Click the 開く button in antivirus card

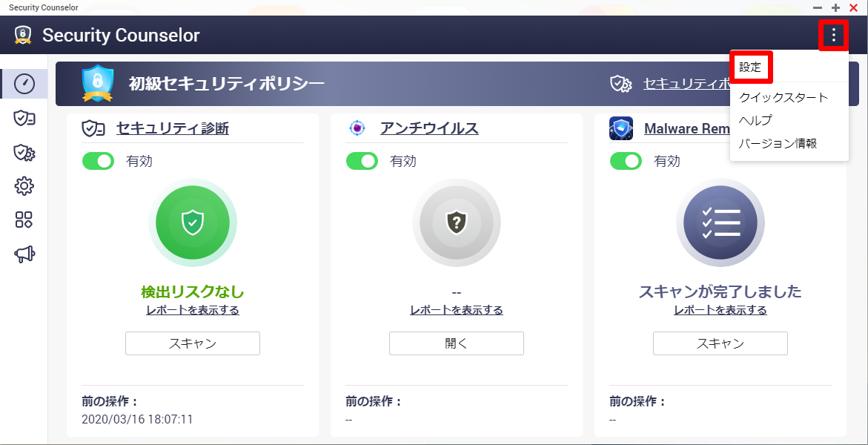click(457, 343)
